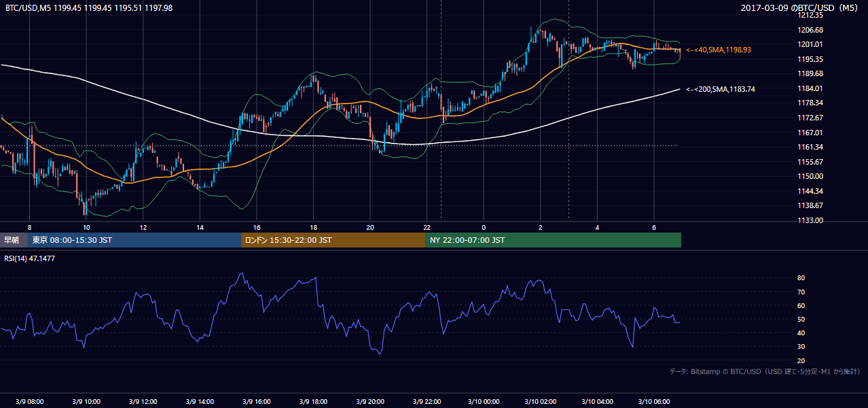Select the 40 SMA label reading 1198.93
This screenshot has width=868, height=408.
(719, 50)
